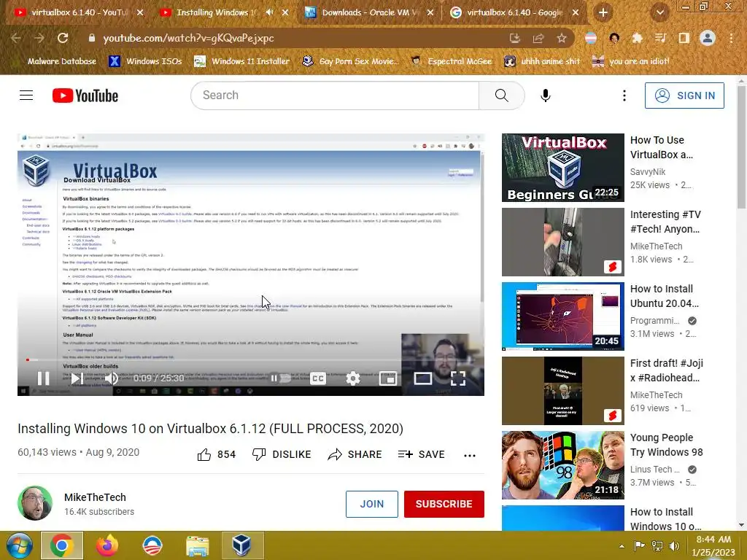747x560 pixels.
Task: Open the YouTube guide hamburger menu
Action: point(26,96)
